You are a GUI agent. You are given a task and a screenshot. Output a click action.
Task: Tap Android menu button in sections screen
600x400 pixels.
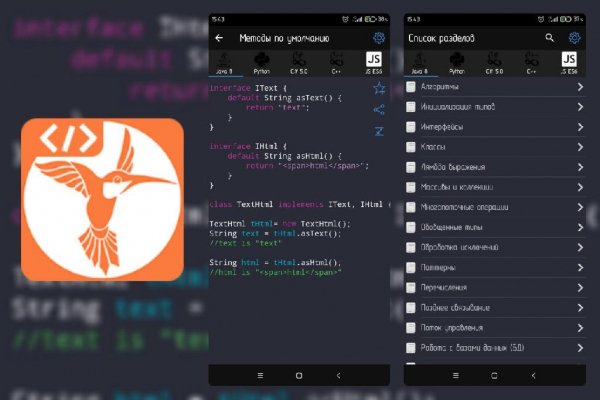(456, 376)
